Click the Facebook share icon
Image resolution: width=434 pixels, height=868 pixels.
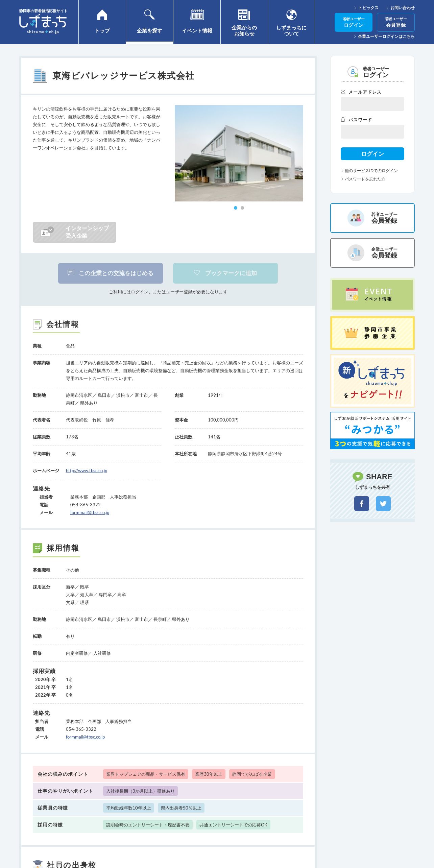pyautogui.click(x=362, y=504)
